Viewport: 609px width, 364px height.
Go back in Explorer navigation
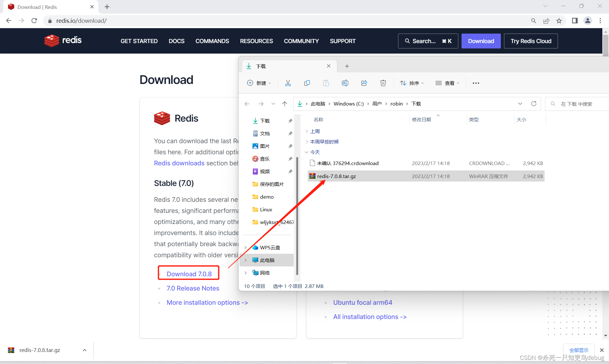(x=247, y=104)
